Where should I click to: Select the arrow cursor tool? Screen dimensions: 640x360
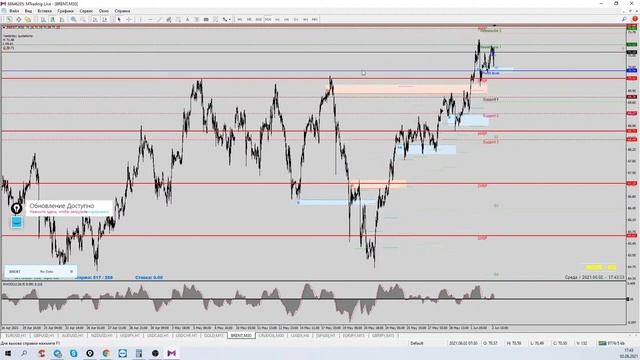[119, 19]
